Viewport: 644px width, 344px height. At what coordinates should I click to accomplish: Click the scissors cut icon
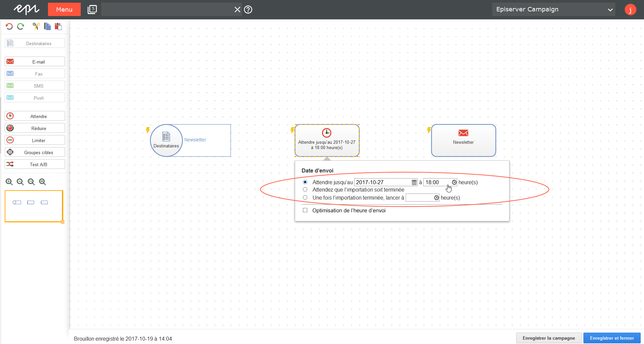(36, 26)
